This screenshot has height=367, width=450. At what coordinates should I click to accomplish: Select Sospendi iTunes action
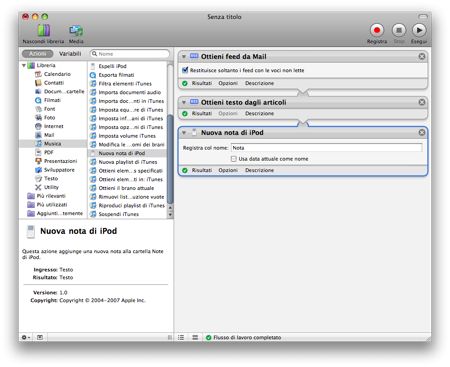tap(115, 214)
